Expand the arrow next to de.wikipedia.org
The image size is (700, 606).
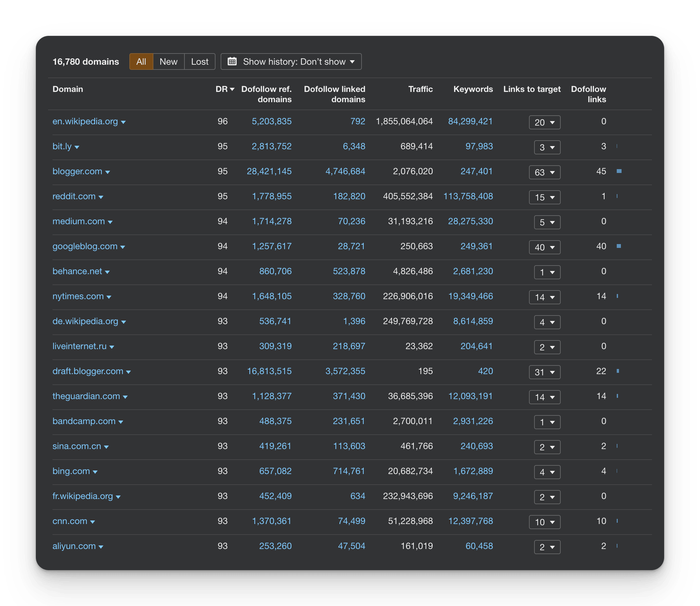(x=124, y=322)
